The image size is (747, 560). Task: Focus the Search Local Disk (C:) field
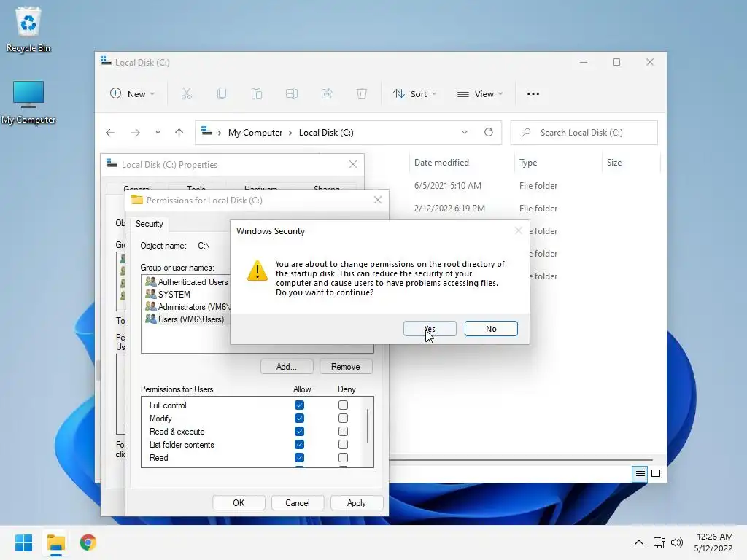[584, 133]
